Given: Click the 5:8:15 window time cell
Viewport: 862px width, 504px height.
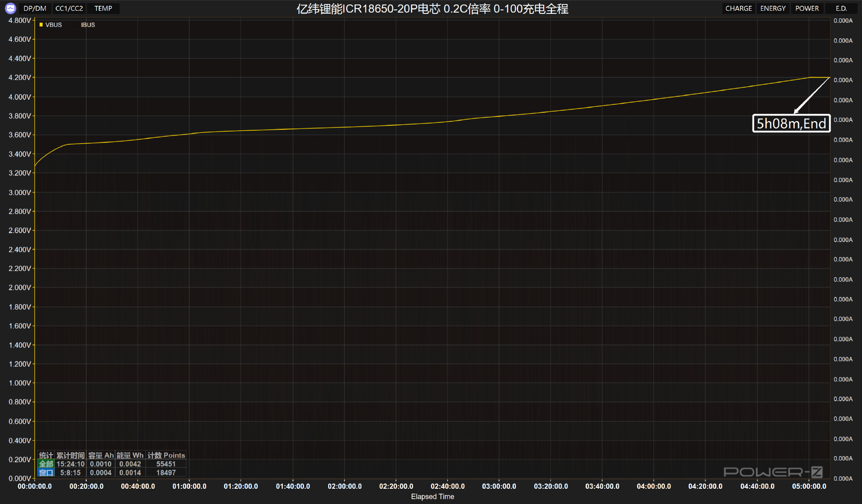Looking at the screenshot, I should point(70,473).
